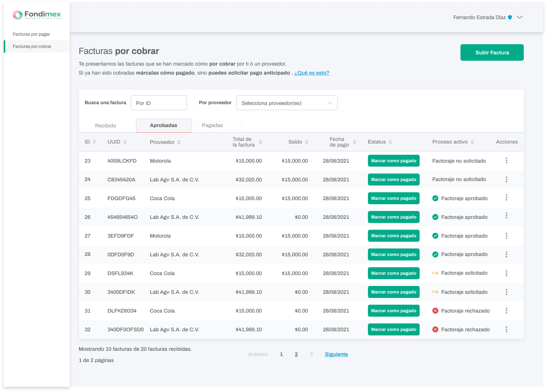547x392 pixels.
Task: Mark invoice 24 as paid
Action: [394, 180]
